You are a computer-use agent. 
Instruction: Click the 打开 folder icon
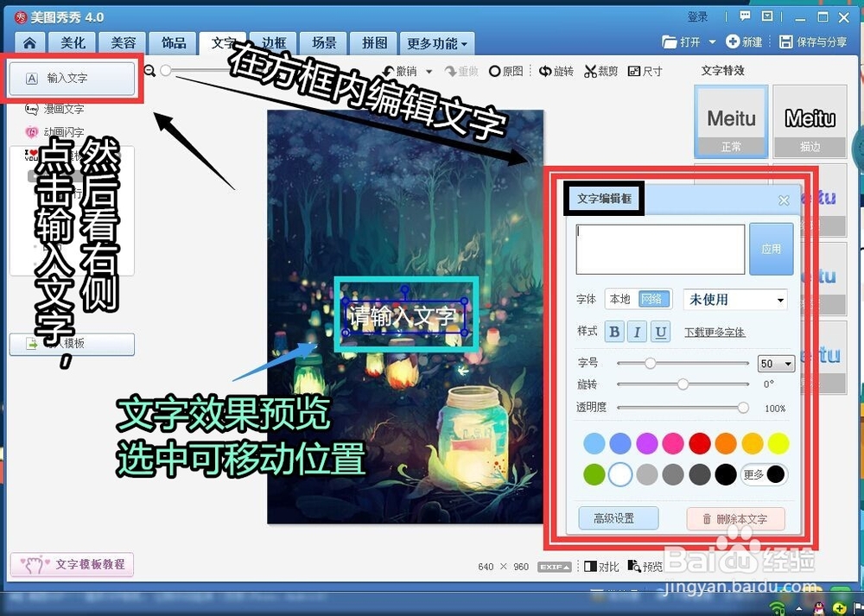click(x=669, y=41)
